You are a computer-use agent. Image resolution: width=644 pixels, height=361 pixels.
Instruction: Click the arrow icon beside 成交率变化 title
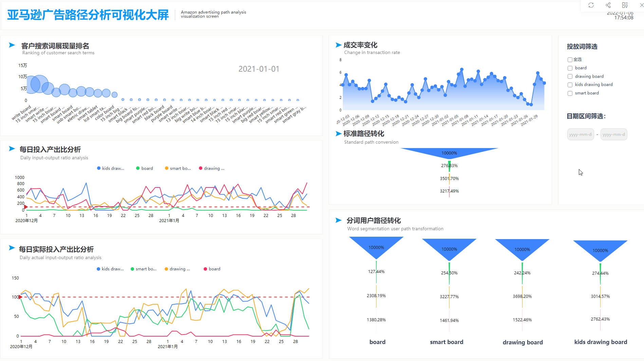pyautogui.click(x=337, y=44)
